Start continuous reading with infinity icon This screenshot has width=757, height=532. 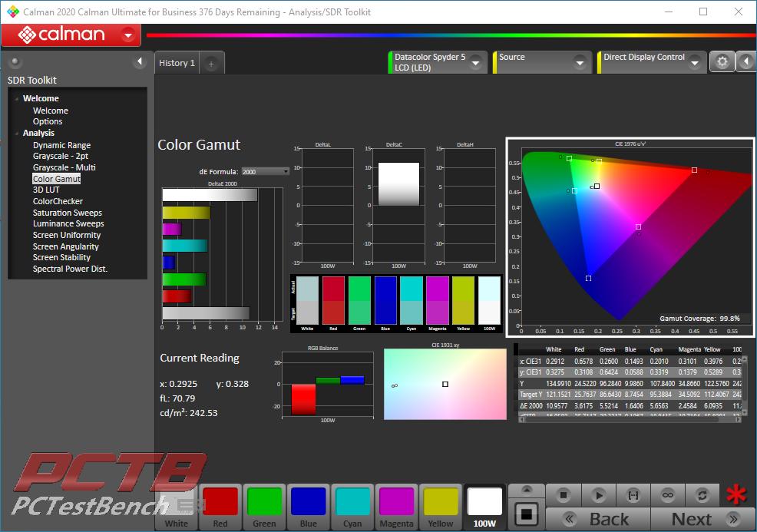click(x=668, y=495)
